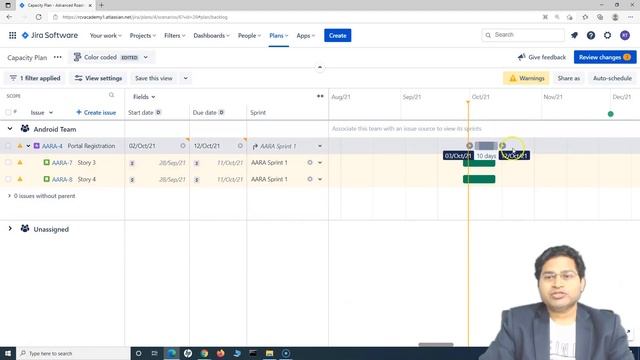Image resolution: width=640 pixels, height=360 pixels.
Task: Click the browser back arrow
Action: 9,17
